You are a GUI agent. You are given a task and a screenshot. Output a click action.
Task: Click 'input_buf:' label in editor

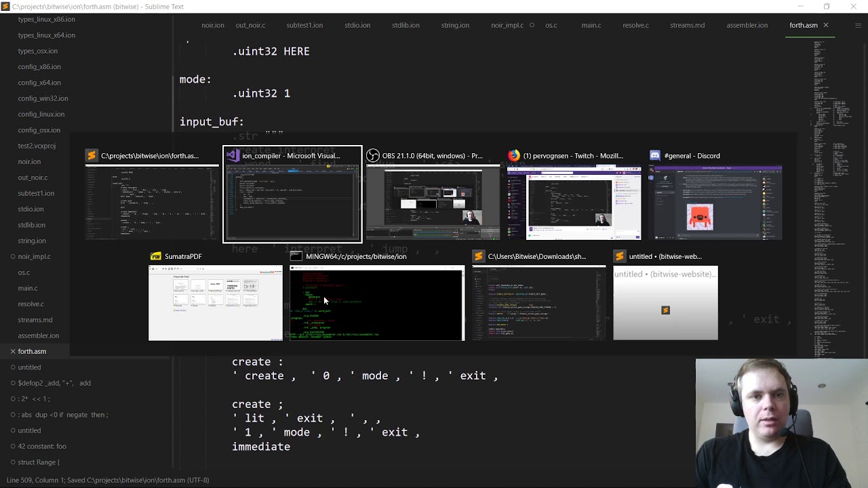[x=212, y=122]
